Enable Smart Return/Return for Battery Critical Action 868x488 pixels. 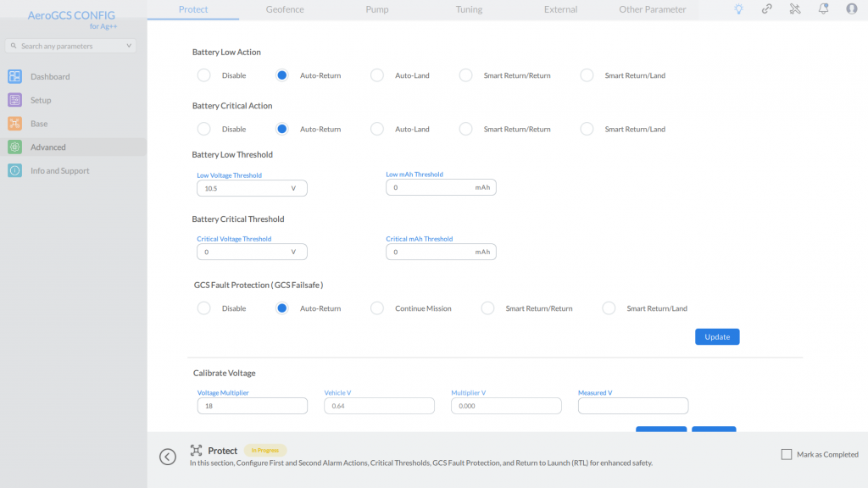click(x=465, y=129)
